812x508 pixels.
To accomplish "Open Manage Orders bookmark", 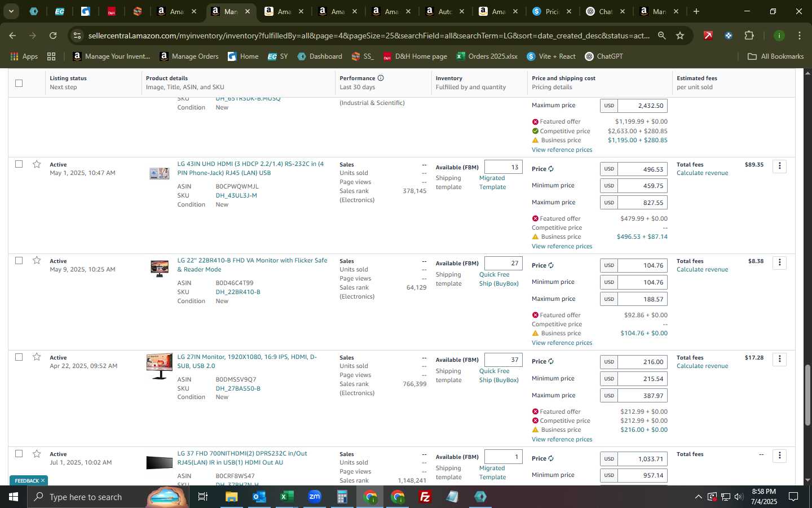I will [189, 56].
